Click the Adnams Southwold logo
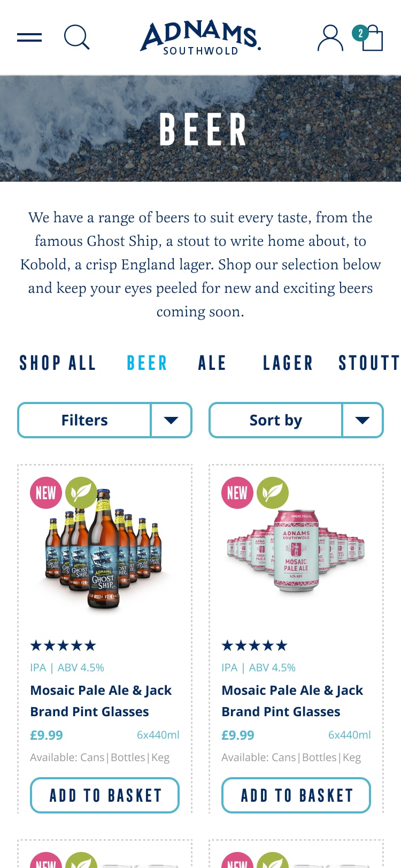The image size is (401, 868). coord(200,37)
